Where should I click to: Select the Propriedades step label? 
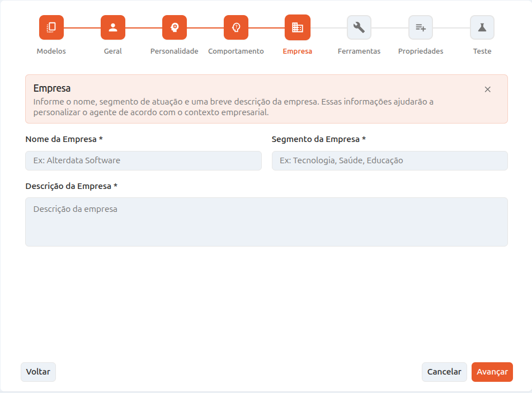click(421, 51)
